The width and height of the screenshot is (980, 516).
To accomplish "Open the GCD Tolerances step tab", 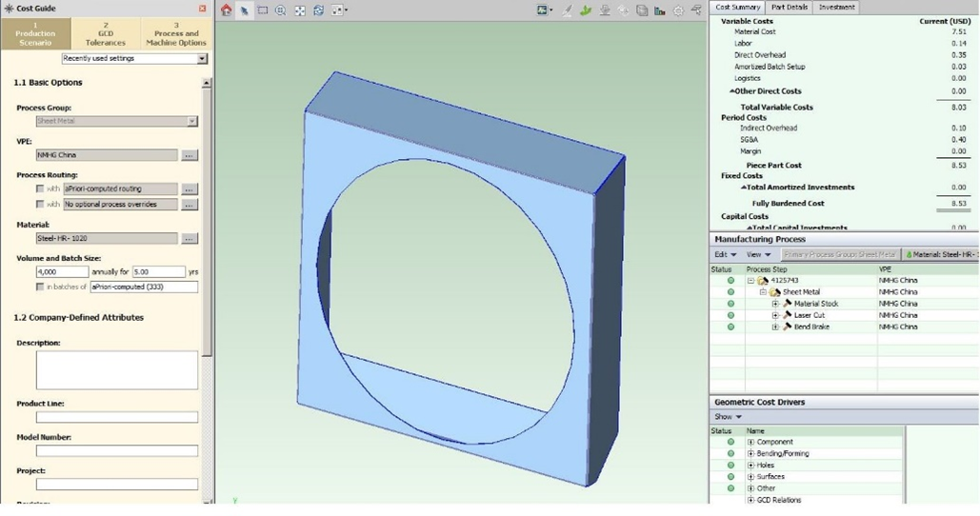I will coord(105,34).
